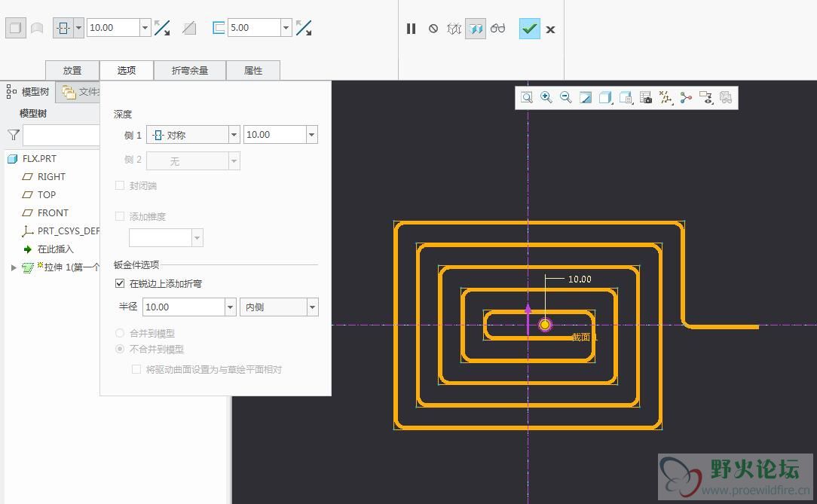This screenshot has width=817, height=504.
Task: Select the TOP datum plane
Action: pyautogui.click(x=47, y=194)
